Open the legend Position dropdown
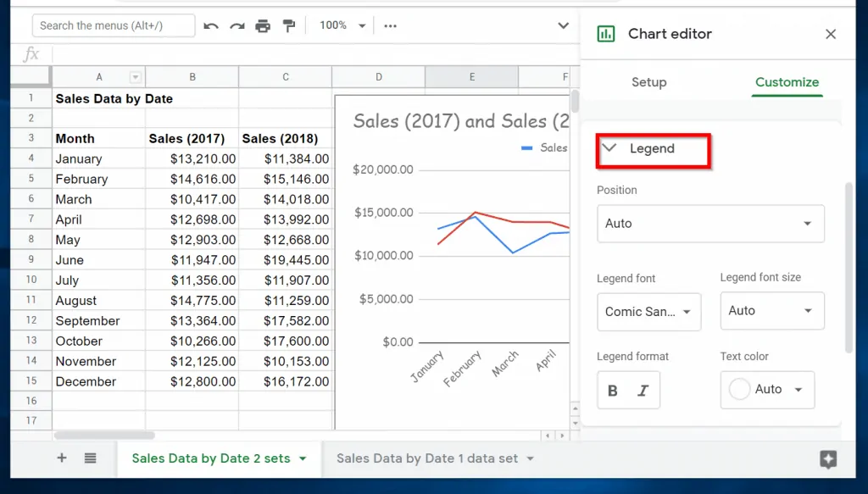 pos(710,224)
